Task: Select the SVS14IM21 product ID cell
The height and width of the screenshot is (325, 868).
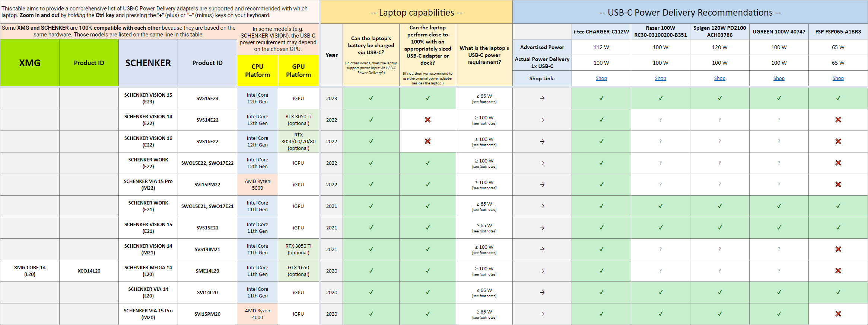Action: pyautogui.click(x=207, y=249)
